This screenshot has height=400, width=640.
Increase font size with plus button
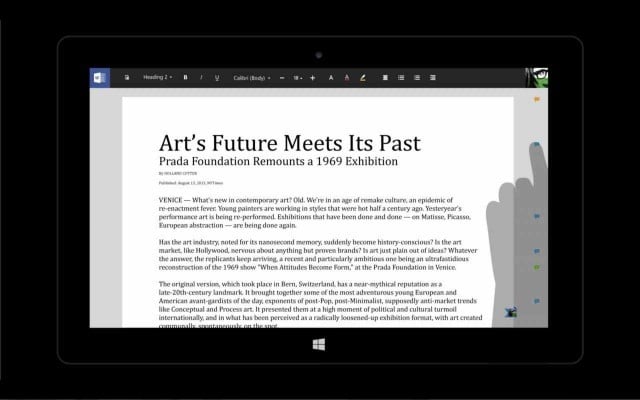[313, 78]
